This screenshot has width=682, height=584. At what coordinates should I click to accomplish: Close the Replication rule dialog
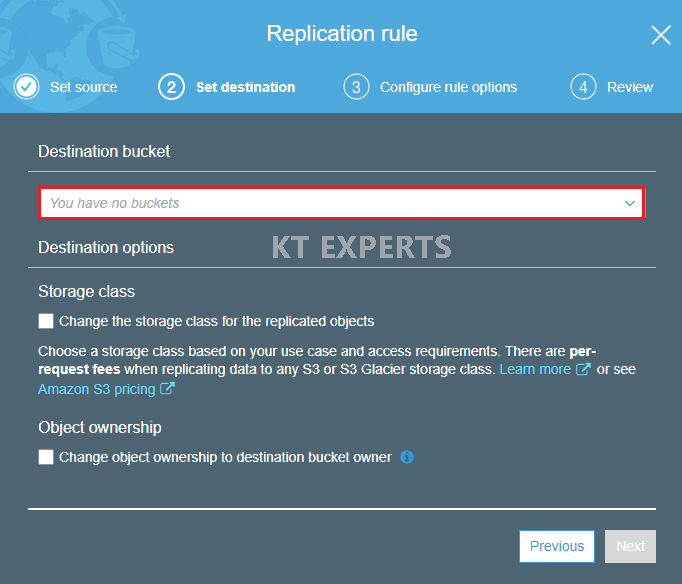coord(661,35)
